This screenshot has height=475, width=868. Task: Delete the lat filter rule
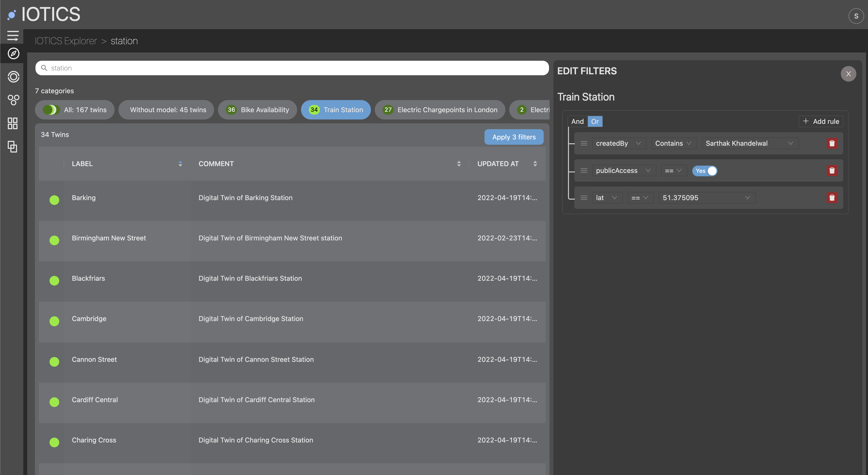pos(832,197)
